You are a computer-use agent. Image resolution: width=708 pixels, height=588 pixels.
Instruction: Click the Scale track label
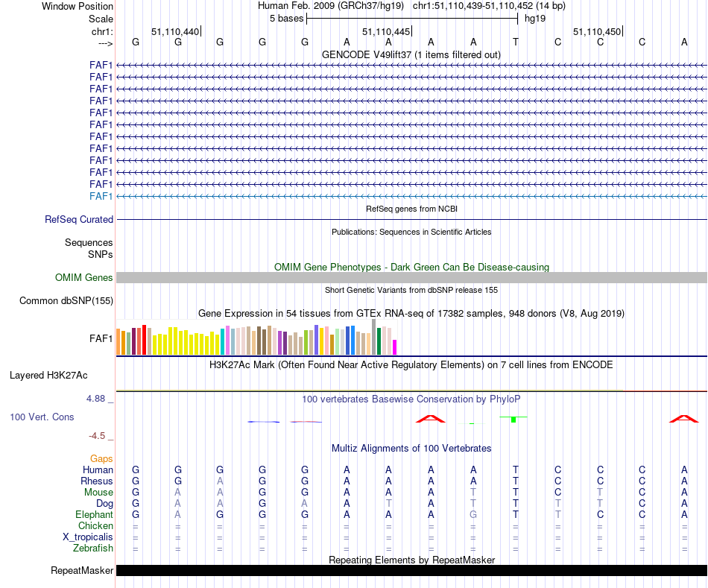coord(101,19)
